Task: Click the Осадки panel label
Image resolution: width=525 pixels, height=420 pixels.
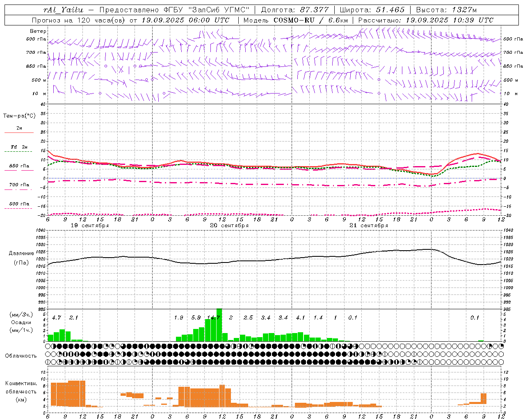Action: pyautogui.click(x=21, y=322)
